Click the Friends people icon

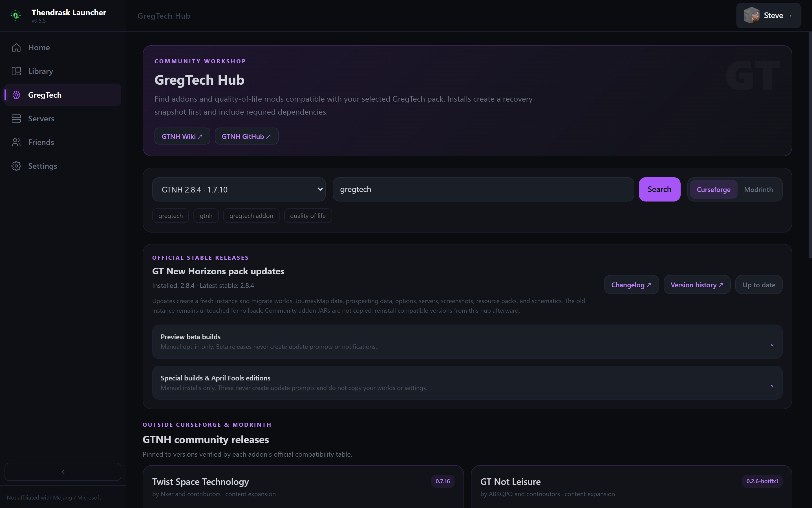[x=16, y=142]
